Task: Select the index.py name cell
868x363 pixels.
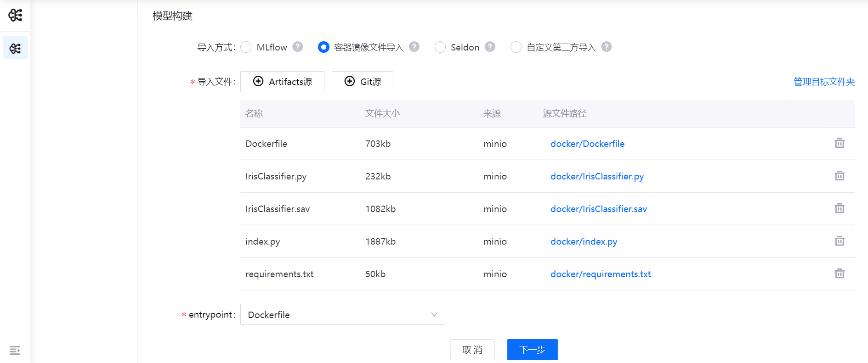Action: [263, 241]
